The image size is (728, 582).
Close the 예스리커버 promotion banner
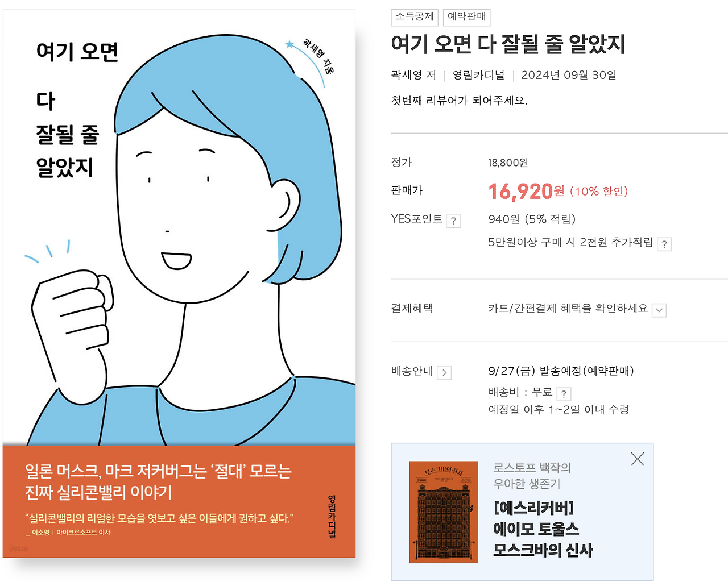tap(638, 459)
